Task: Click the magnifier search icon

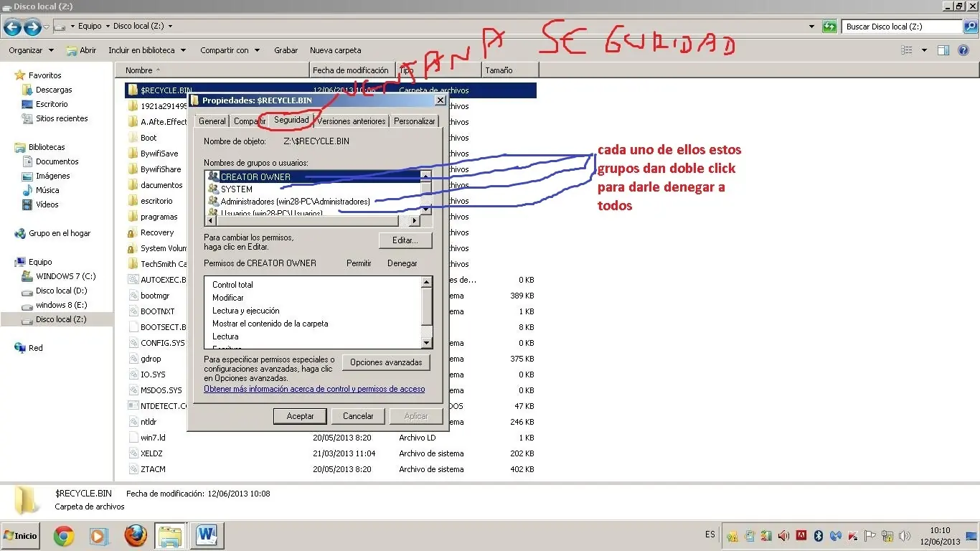Action: (x=971, y=27)
